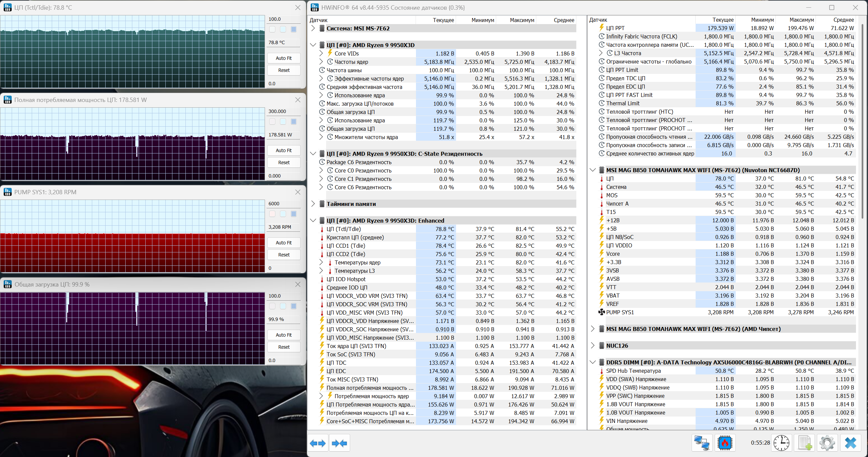Reset elapsed time clock icon
The width and height of the screenshot is (868, 457).
781,443
